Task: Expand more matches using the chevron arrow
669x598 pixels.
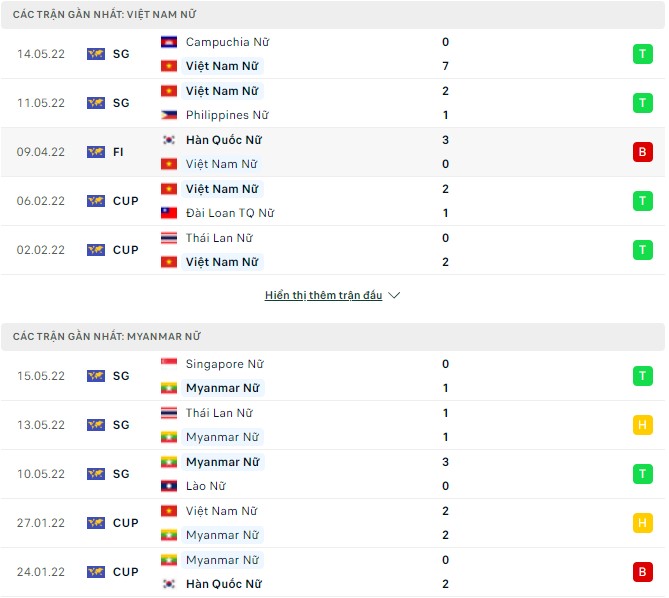Action: [x=394, y=296]
